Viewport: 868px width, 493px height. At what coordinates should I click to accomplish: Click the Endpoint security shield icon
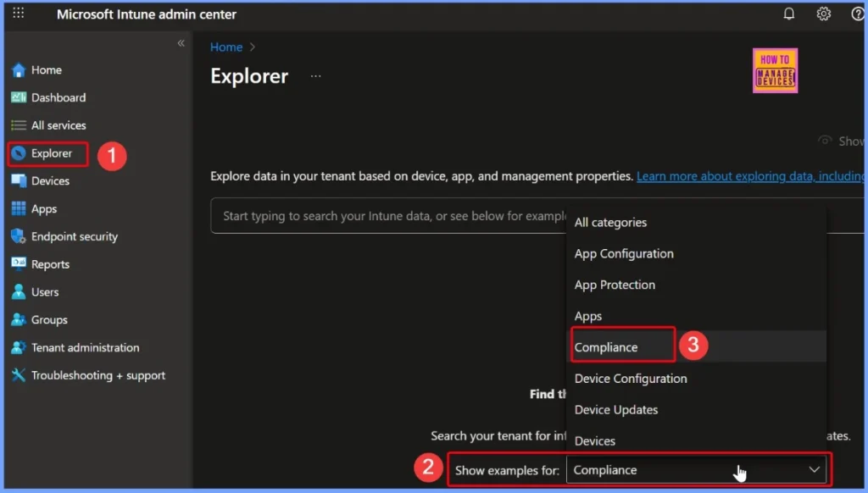click(x=19, y=236)
